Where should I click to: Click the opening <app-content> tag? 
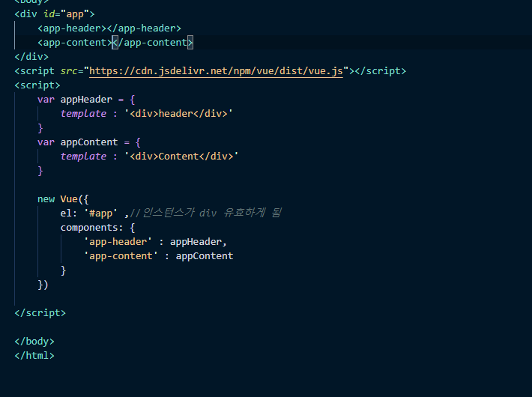coord(75,43)
